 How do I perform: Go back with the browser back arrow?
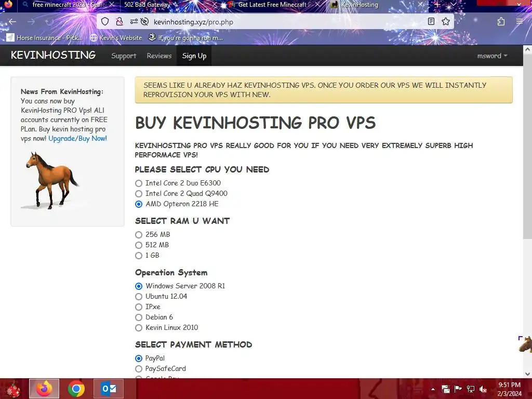[x=12, y=22]
